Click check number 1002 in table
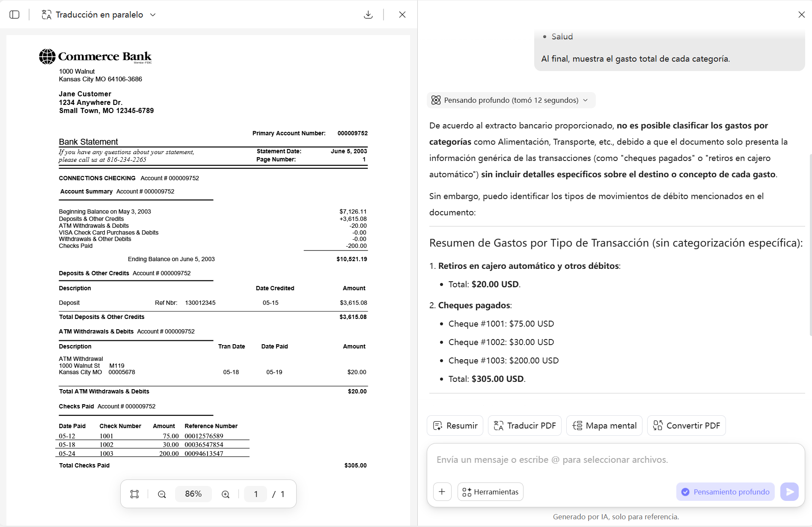 106,445
